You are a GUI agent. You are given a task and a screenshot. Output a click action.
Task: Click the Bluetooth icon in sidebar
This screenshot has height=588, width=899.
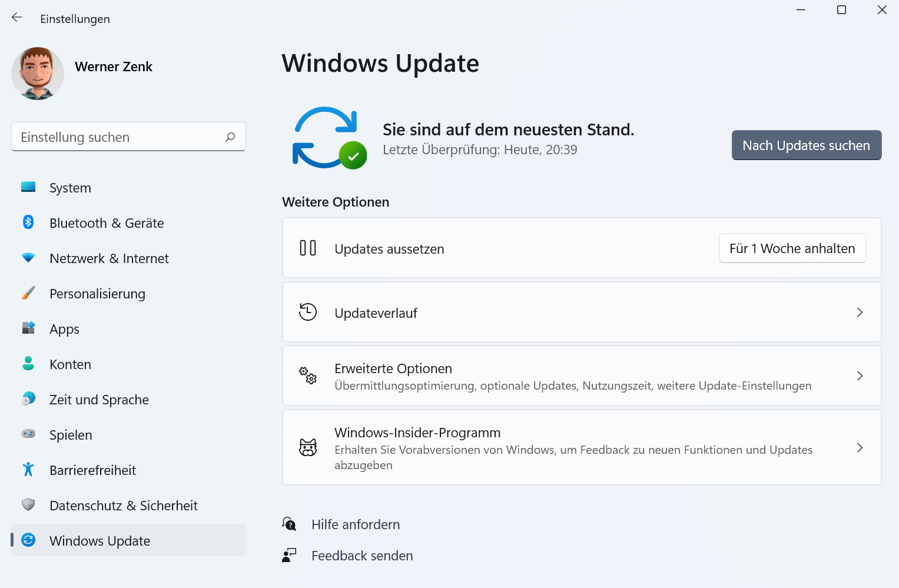pyautogui.click(x=28, y=222)
